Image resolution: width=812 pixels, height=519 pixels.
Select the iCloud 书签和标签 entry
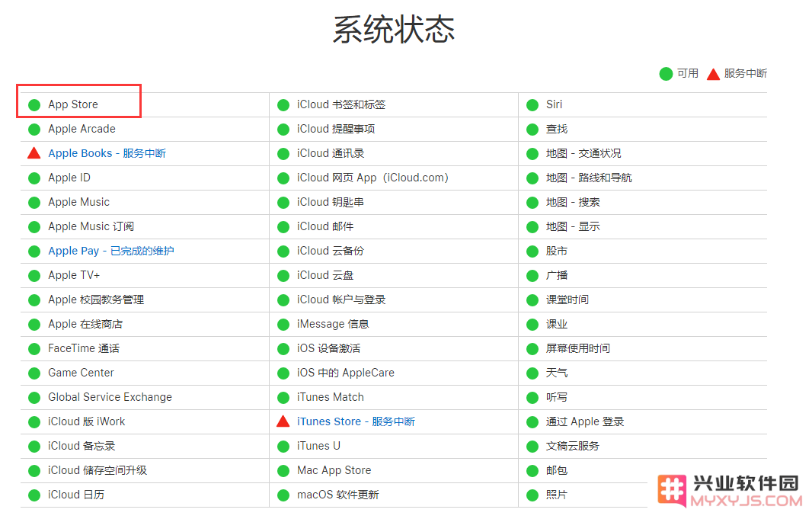(341, 104)
